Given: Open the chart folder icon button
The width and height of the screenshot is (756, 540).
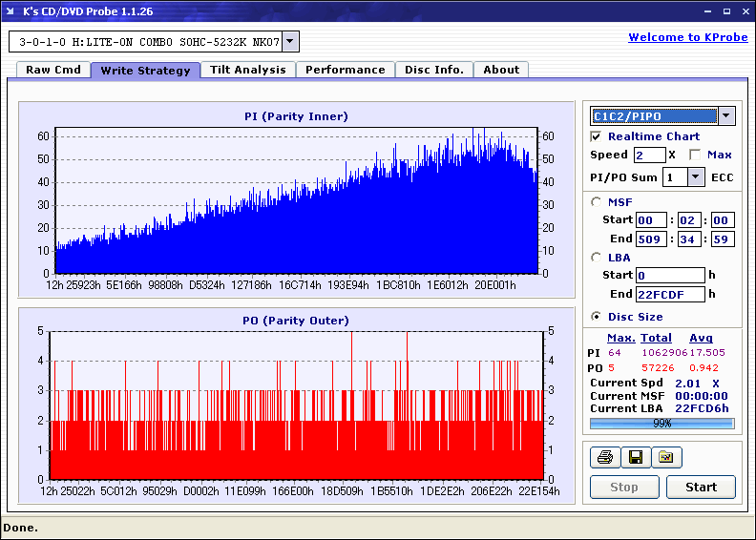Looking at the screenshot, I should pyautogui.click(x=666, y=458).
